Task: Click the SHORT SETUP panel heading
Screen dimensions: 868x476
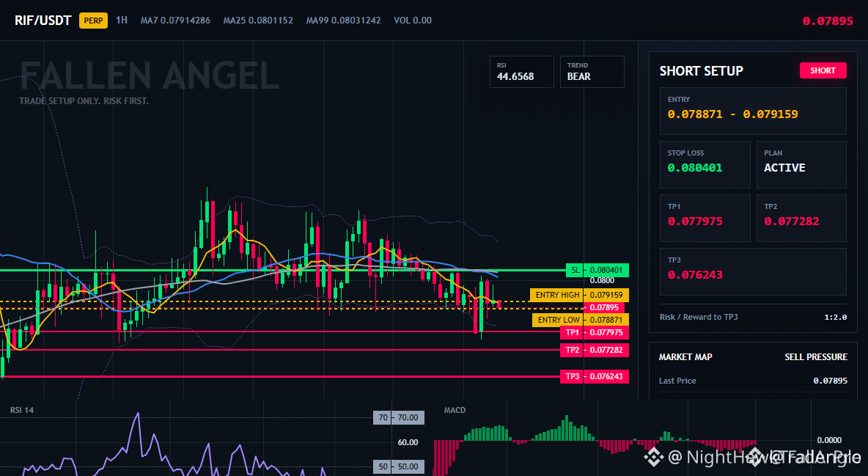Action: pyautogui.click(x=702, y=71)
